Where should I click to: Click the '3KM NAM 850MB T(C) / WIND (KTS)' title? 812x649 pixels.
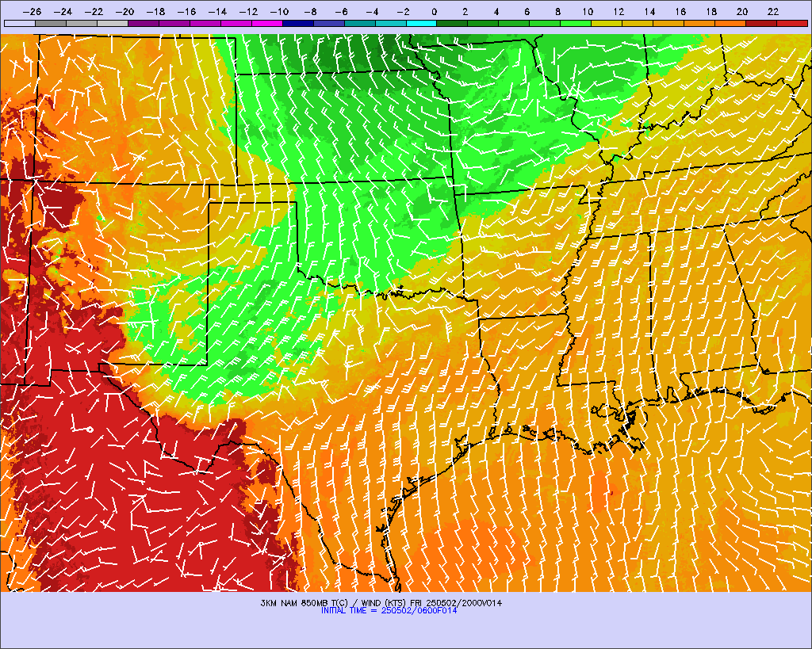(x=334, y=603)
